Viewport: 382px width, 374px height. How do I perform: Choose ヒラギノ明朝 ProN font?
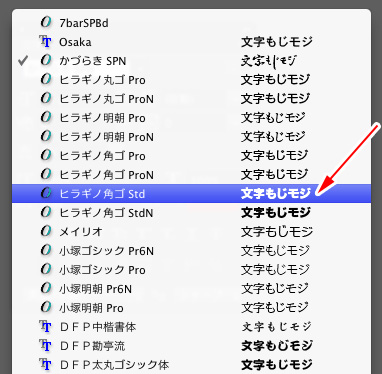[x=191, y=137]
